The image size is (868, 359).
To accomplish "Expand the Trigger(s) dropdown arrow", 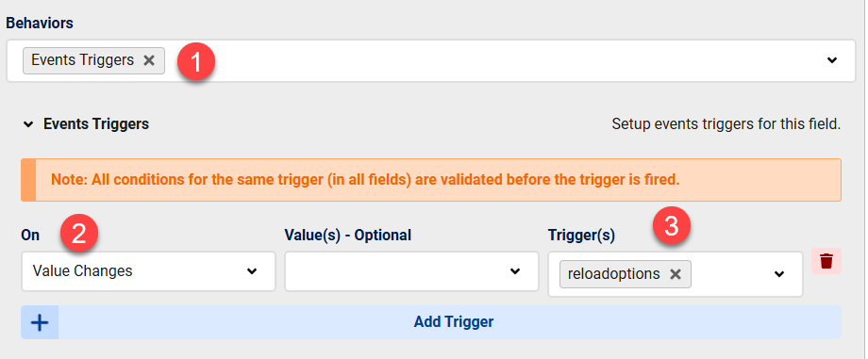I will pyautogui.click(x=779, y=274).
